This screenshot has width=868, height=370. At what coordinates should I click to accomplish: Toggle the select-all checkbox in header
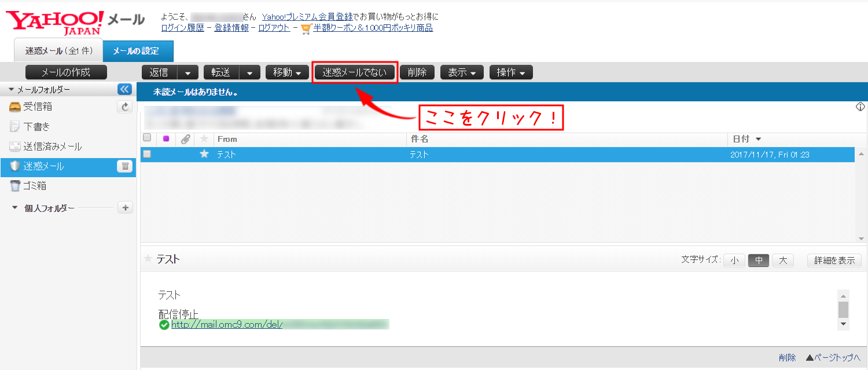tap(147, 138)
